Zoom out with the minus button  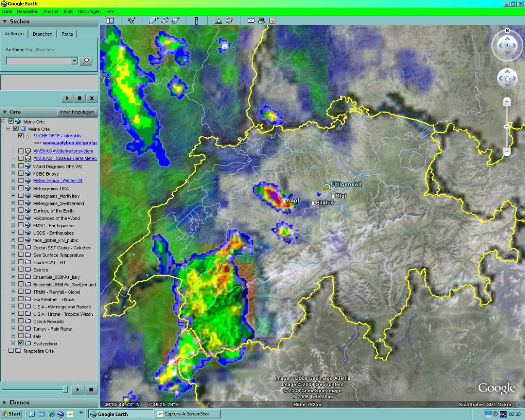[507, 151]
